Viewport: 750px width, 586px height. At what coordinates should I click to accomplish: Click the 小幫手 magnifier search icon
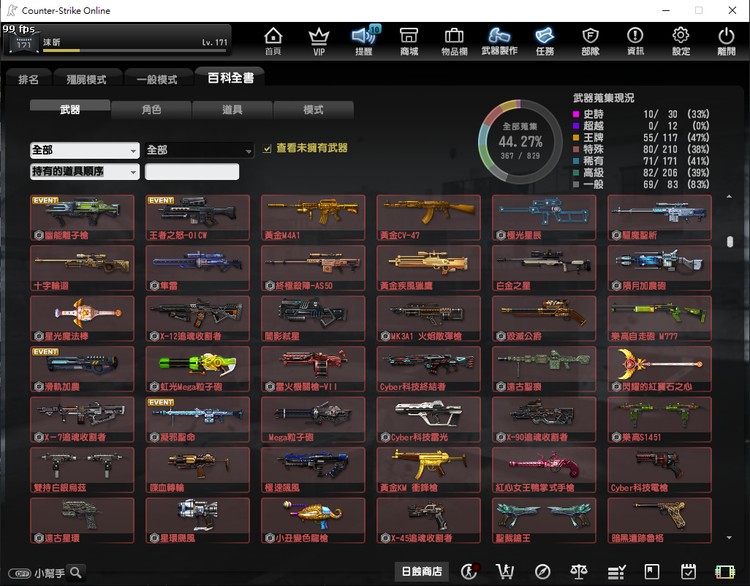pos(76,572)
